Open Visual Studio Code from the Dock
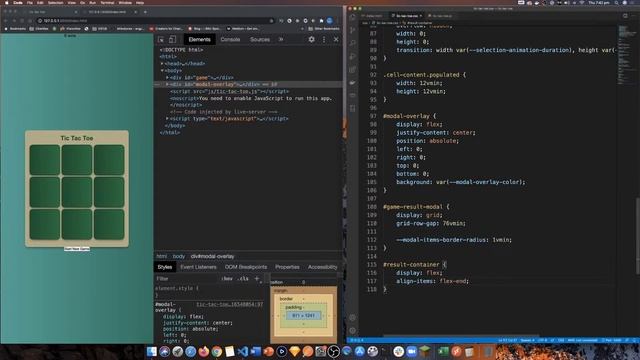This screenshot has height=360, width=640. pyautogui.click(x=243, y=351)
